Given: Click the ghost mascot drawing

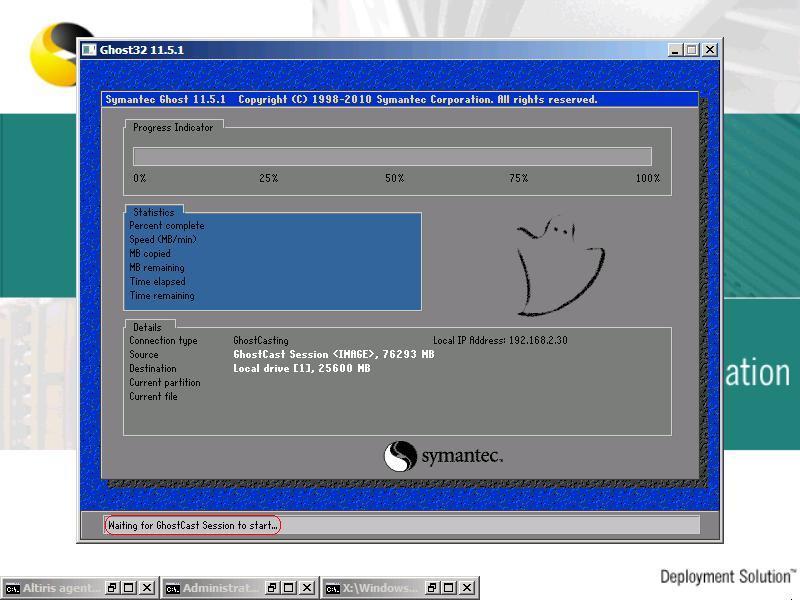Looking at the screenshot, I should (558, 268).
